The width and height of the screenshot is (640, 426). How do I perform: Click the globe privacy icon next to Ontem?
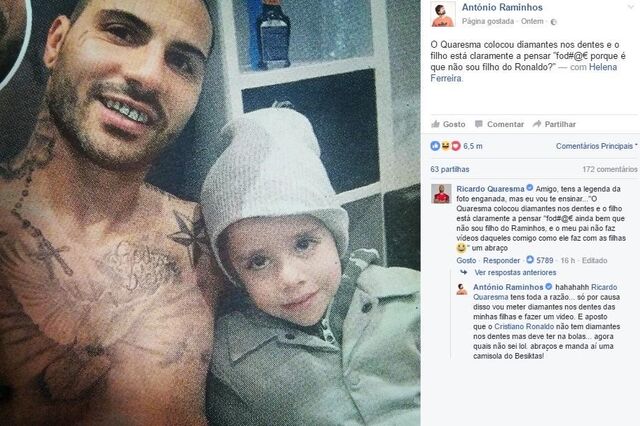(x=553, y=22)
